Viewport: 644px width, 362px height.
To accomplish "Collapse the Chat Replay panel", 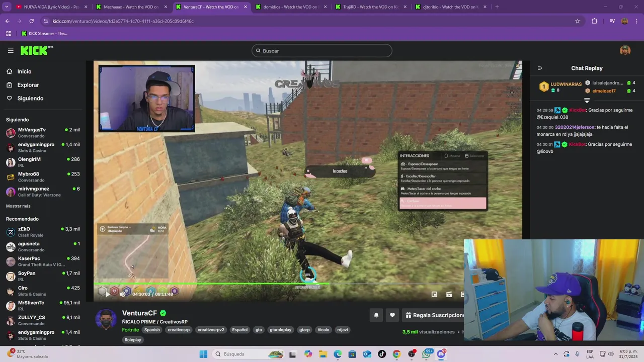I will pos(540,68).
